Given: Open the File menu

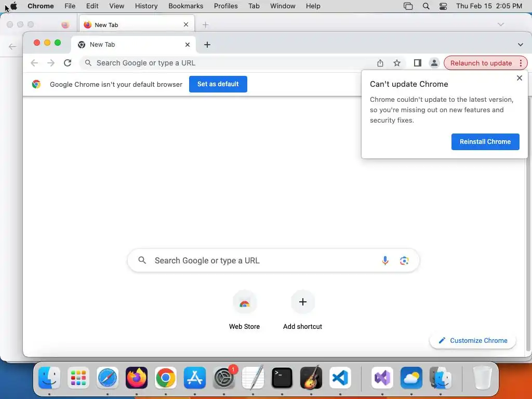Looking at the screenshot, I should coord(70,6).
